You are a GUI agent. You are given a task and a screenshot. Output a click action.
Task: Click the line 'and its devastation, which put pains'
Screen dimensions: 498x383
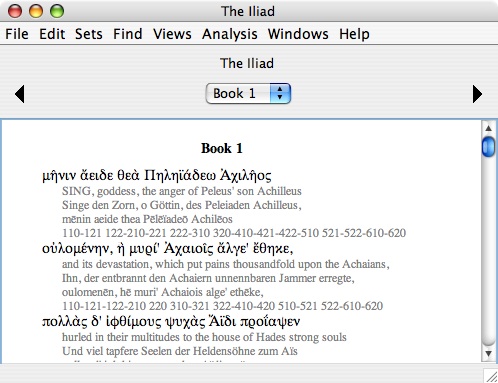[226, 264]
